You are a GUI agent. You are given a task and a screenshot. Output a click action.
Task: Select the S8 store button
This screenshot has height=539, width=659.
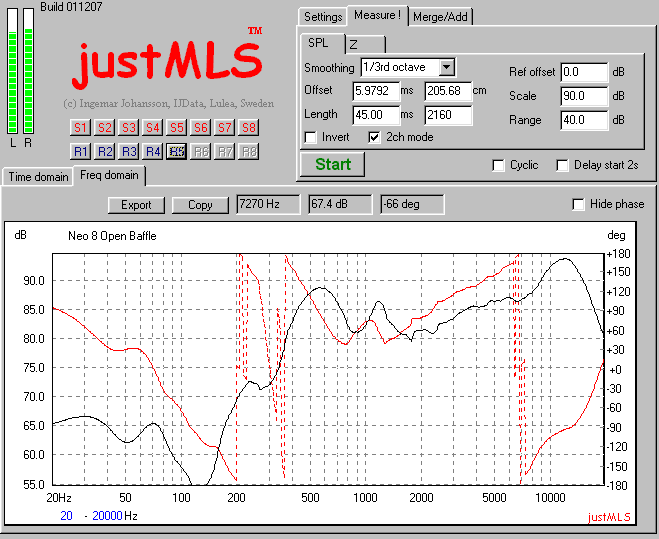tap(248, 127)
